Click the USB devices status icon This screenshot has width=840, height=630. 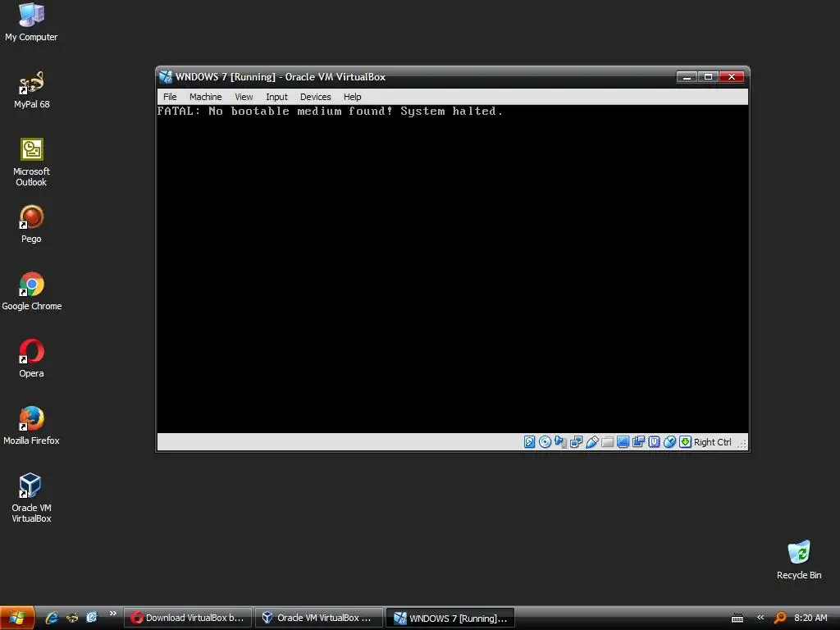(x=591, y=442)
